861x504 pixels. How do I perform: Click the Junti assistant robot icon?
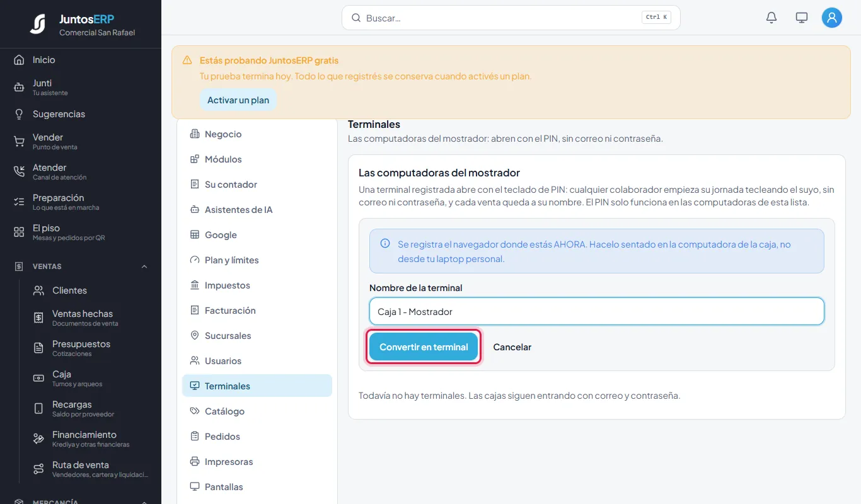tap(19, 88)
